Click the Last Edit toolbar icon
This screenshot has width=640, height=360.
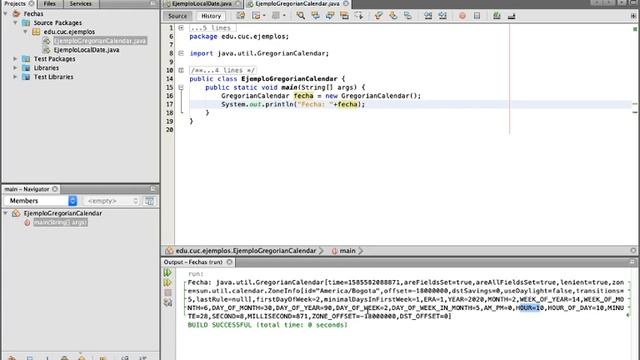pyautogui.click(x=241, y=16)
